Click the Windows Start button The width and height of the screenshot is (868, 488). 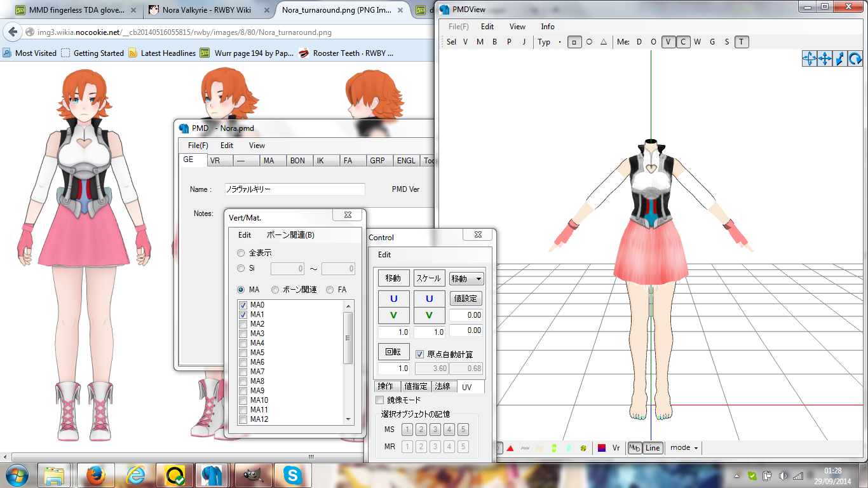coord(17,475)
